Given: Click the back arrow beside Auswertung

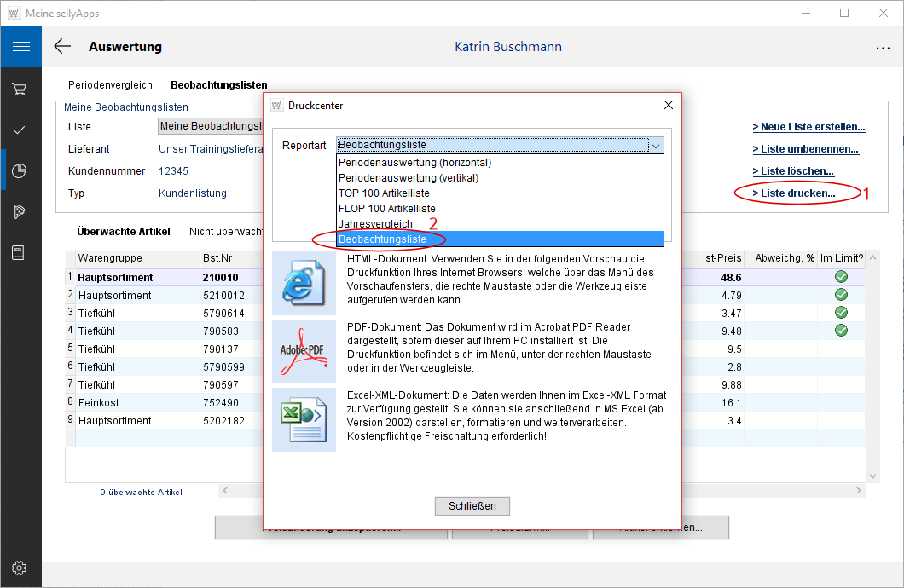Looking at the screenshot, I should [x=62, y=47].
